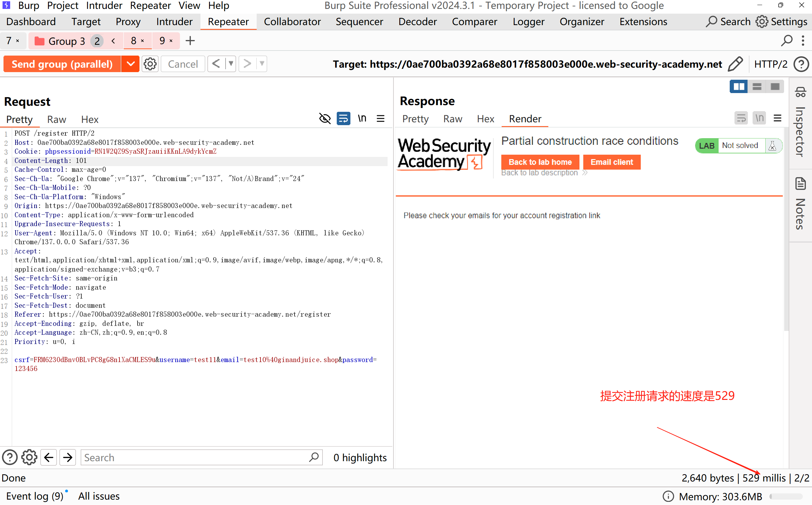
Task: Open request editor hamburger options menu
Action: pyautogui.click(x=381, y=118)
